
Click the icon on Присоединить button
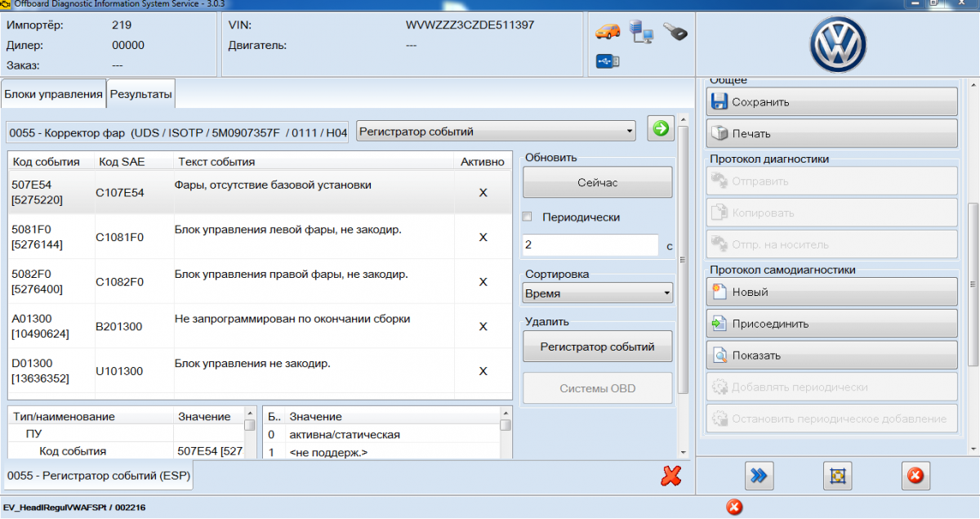(719, 324)
